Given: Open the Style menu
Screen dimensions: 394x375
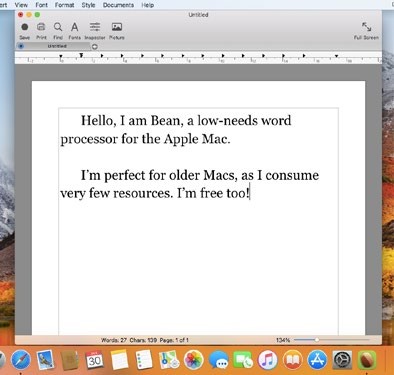Looking at the screenshot, I should [x=88, y=5].
